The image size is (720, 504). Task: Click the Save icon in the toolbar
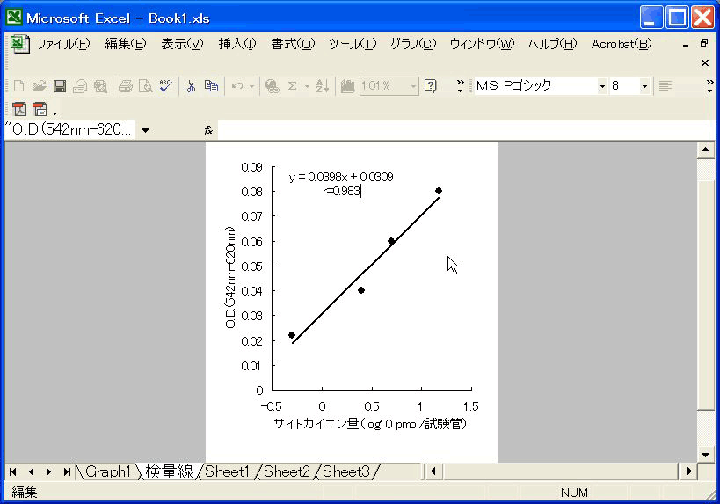click(x=59, y=87)
